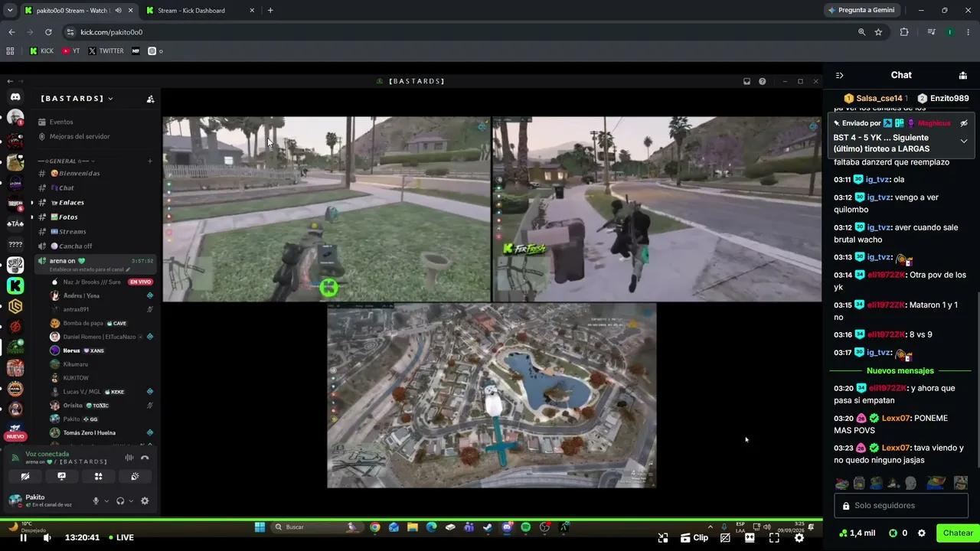Open the Discord inbox icon
This screenshot has height=551, width=980.
(746, 81)
